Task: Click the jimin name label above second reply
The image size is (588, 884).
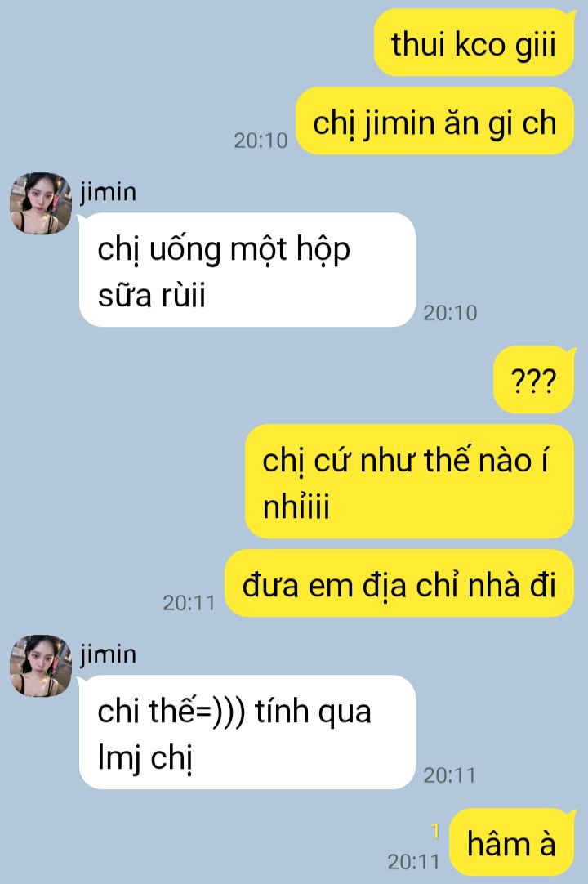Action: coord(109,654)
